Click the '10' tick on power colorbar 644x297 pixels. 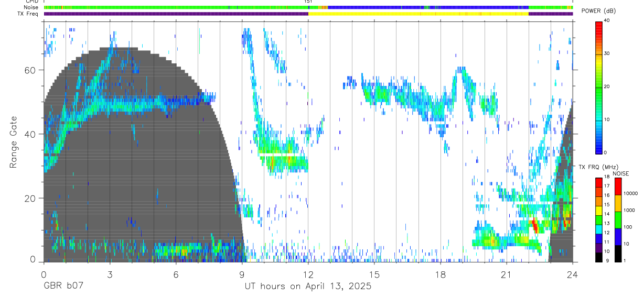pos(607,119)
